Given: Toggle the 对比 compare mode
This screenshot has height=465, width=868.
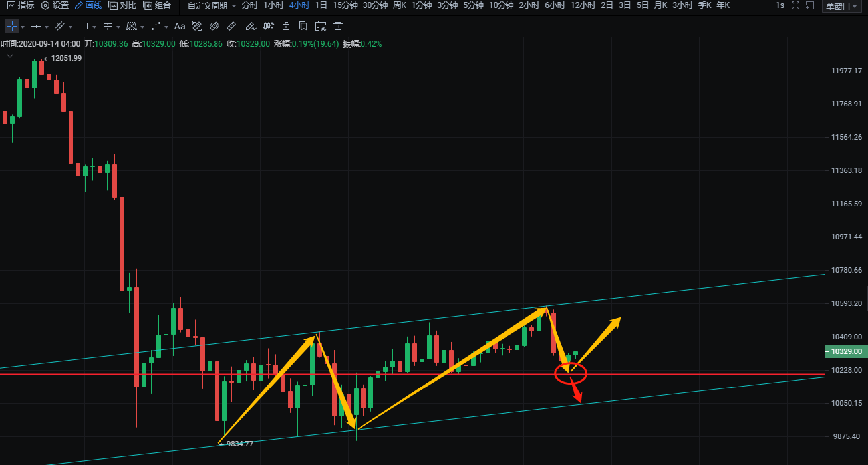Looking at the screenshot, I should point(122,5).
